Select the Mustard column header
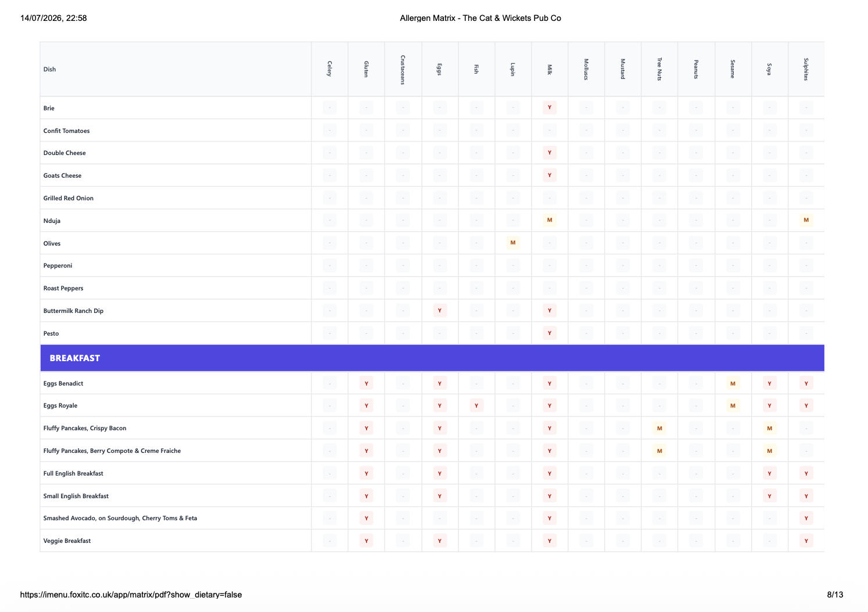This screenshot has width=868, height=612. pyautogui.click(x=623, y=69)
